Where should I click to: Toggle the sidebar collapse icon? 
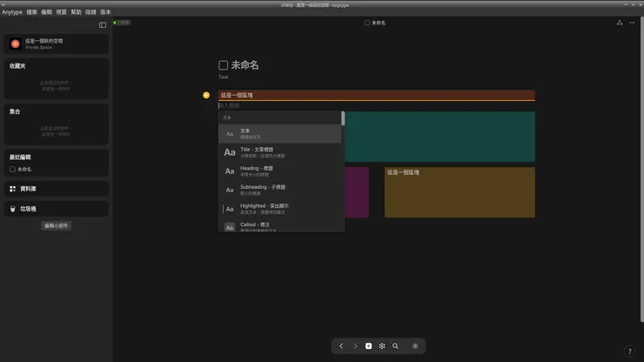103,25
